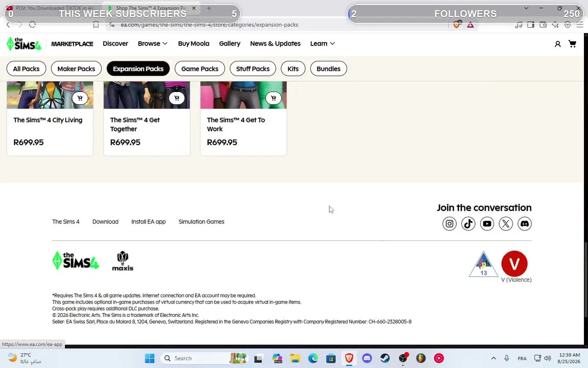Click the V (Violence) rating badge
588x368 pixels.
point(514,264)
